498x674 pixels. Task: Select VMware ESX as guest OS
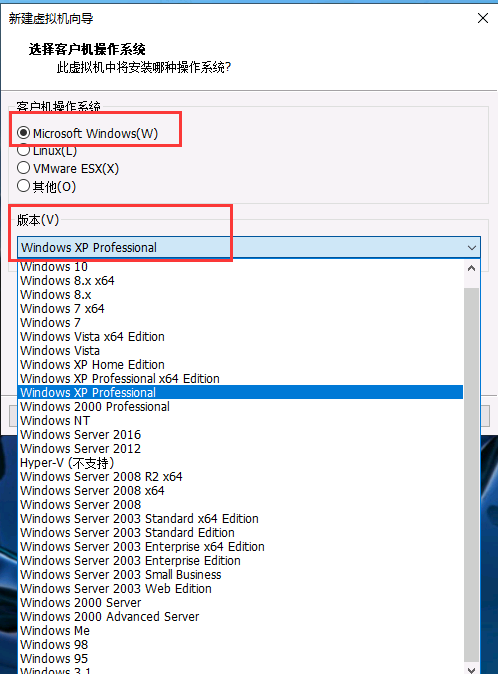click(23, 168)
